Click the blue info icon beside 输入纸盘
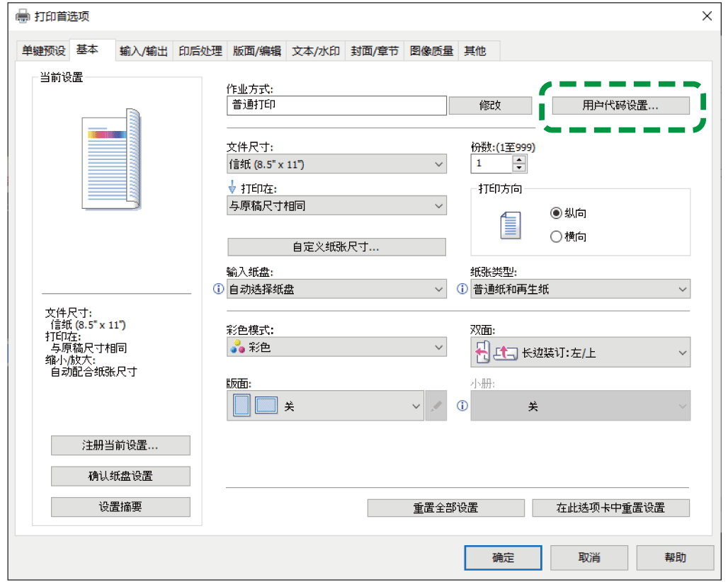 218,289
